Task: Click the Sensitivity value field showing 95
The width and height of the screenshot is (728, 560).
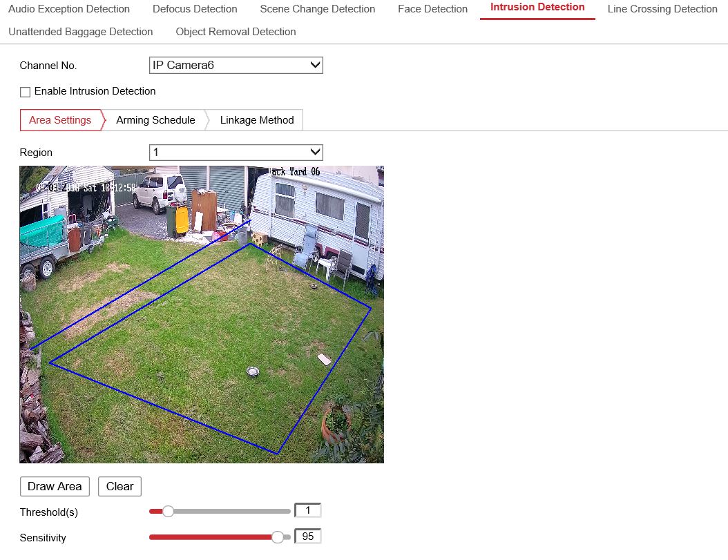Action: pyautogui.click(x=308, y=537)
